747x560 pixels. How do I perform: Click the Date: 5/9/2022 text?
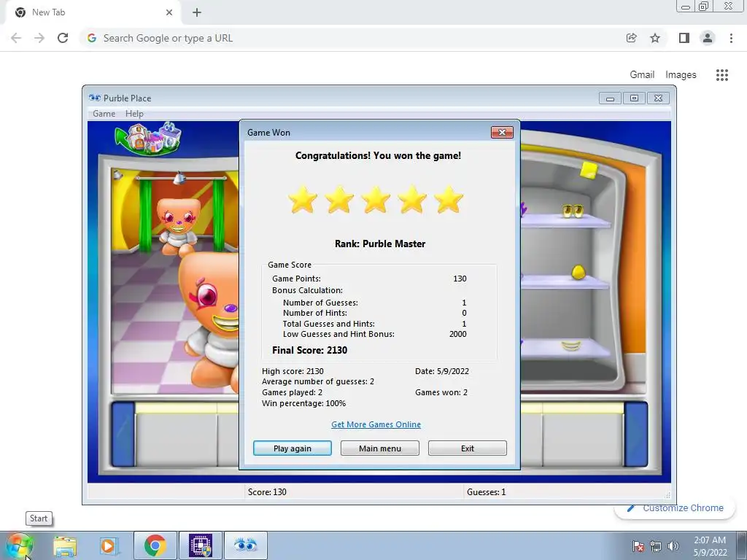pyautogui.click(x=441, y=371)
